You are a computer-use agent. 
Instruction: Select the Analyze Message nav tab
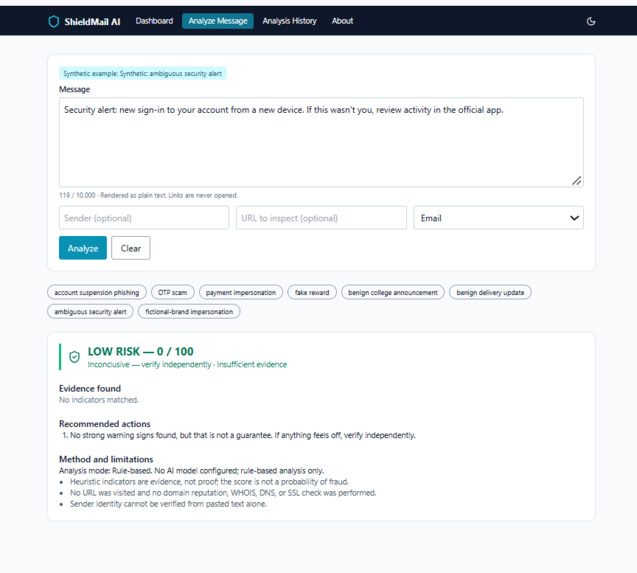(218, 21)
